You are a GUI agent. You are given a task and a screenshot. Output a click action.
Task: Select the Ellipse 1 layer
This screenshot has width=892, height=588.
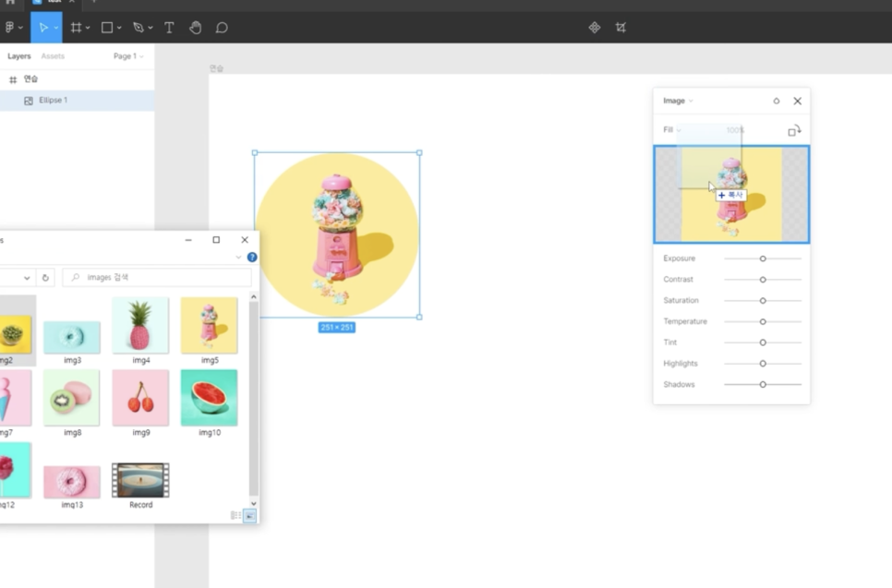(77, 100)
